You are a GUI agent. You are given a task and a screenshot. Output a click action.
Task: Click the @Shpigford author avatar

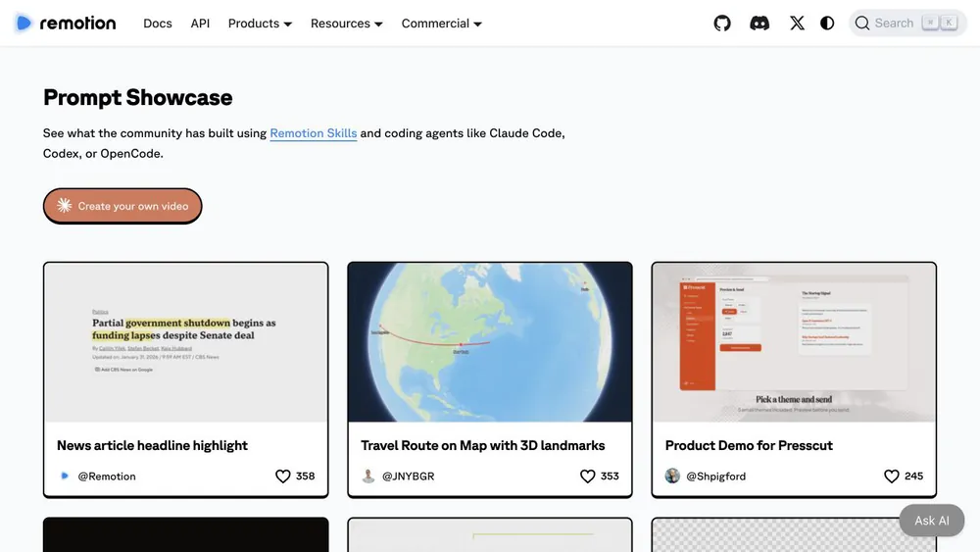click(672, 476)
